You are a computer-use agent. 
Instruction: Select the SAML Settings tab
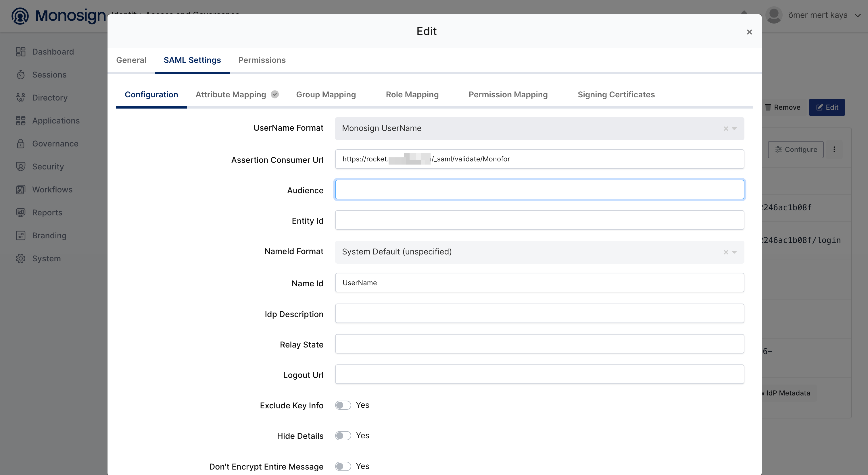(x=192, y=60)
